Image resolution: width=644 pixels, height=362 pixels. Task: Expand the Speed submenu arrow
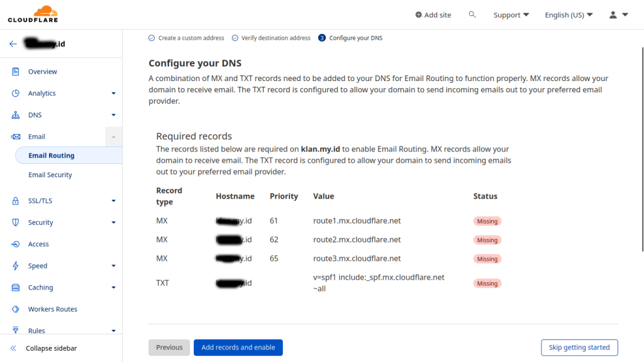click(x=113, y=266)
